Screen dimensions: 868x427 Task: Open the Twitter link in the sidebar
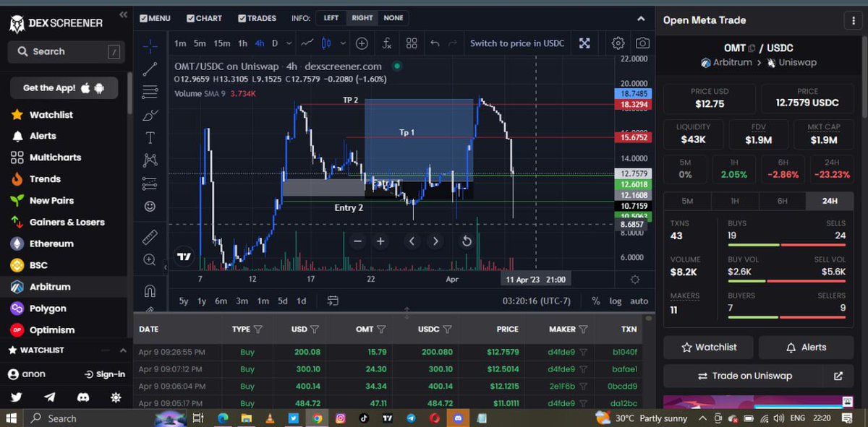pyautogui.click(x=17, y=397)
